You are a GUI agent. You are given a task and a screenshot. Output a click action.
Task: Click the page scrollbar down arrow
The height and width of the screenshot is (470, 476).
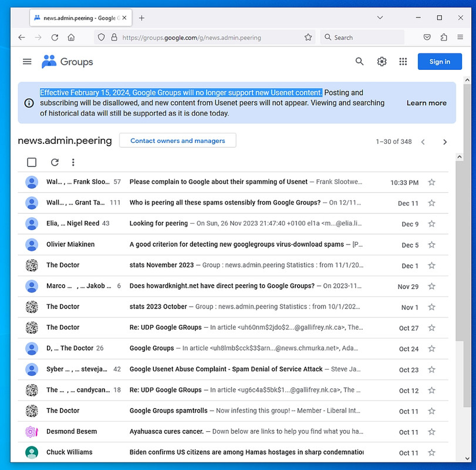(467, 458)
